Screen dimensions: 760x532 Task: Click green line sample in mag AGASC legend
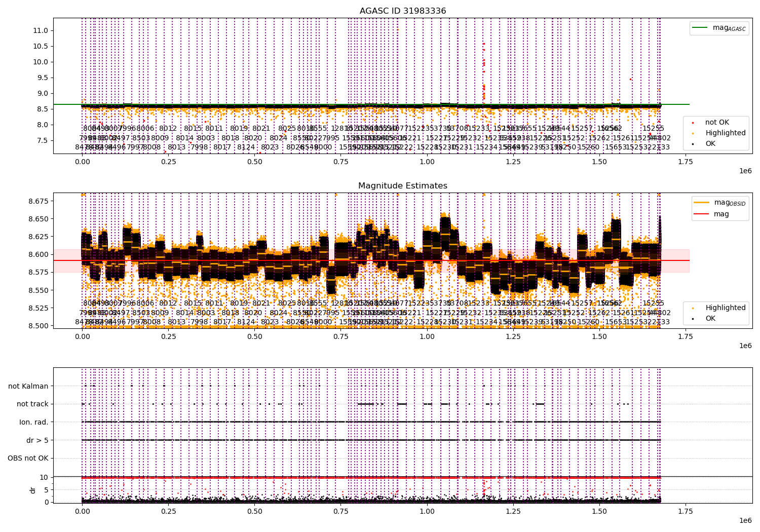point(701,28)
